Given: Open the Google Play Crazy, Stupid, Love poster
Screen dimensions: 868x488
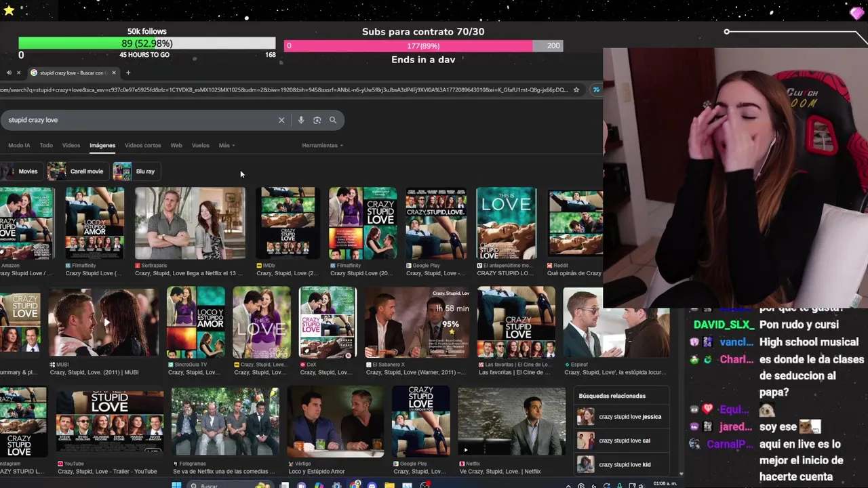Looking at the screenshot, I should [x=436, y=224].
